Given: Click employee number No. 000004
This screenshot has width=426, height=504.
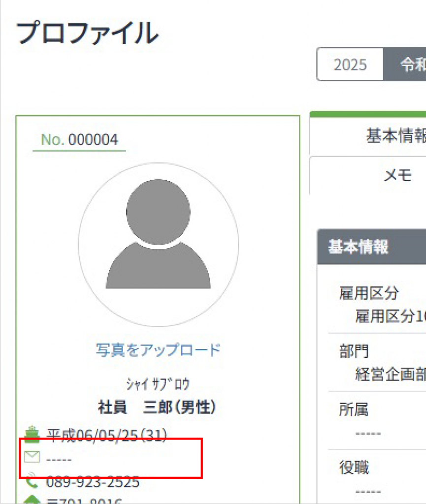Looking at the screenshot, I should click(x=79, y=140).
